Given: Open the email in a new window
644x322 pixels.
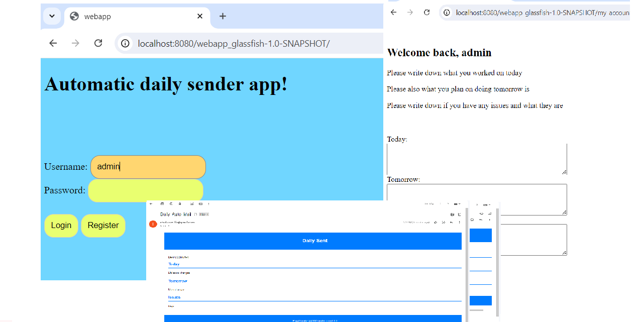Looking at the screenshot, I should [460, 214].
